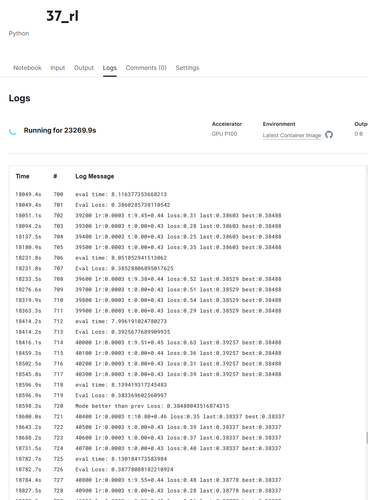Go to the Settings tab
This screenshot has height=500, width=368.
tap(187, 68)
